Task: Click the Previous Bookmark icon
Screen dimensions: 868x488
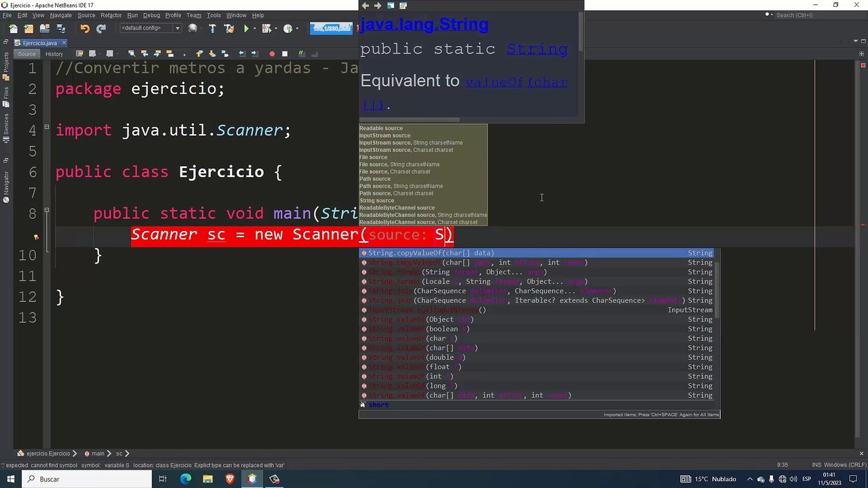Action: click(199, 54)
